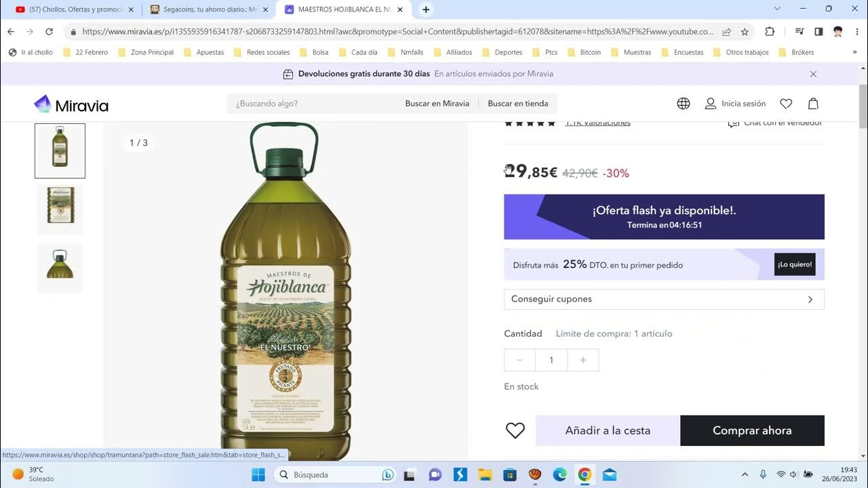Open Apuestas bookmark folder

pyautogui.click(x=203, y=52)
